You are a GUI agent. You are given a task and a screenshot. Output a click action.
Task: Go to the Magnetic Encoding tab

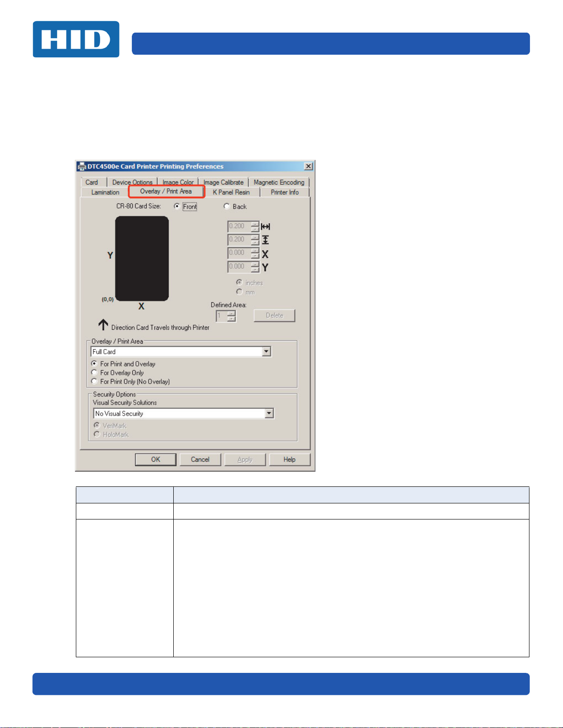click(279, 182)
